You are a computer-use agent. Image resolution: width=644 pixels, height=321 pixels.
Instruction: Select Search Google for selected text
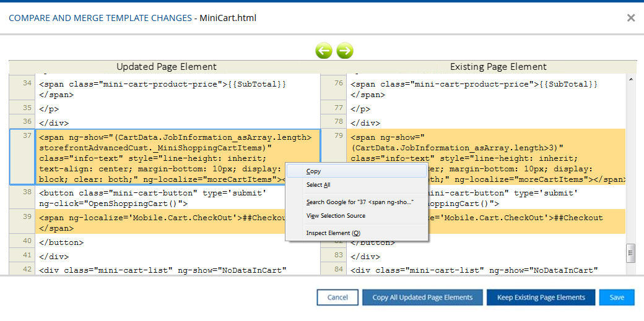tap(360, 202)
